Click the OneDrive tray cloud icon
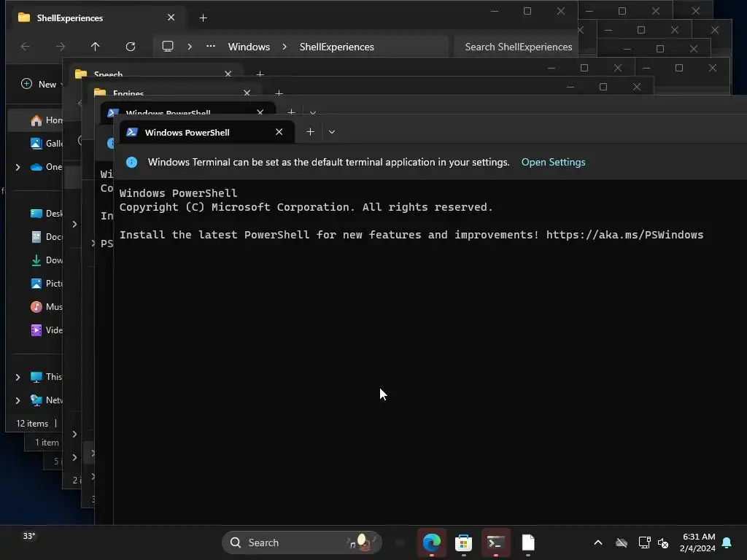 tap(622, 542)
